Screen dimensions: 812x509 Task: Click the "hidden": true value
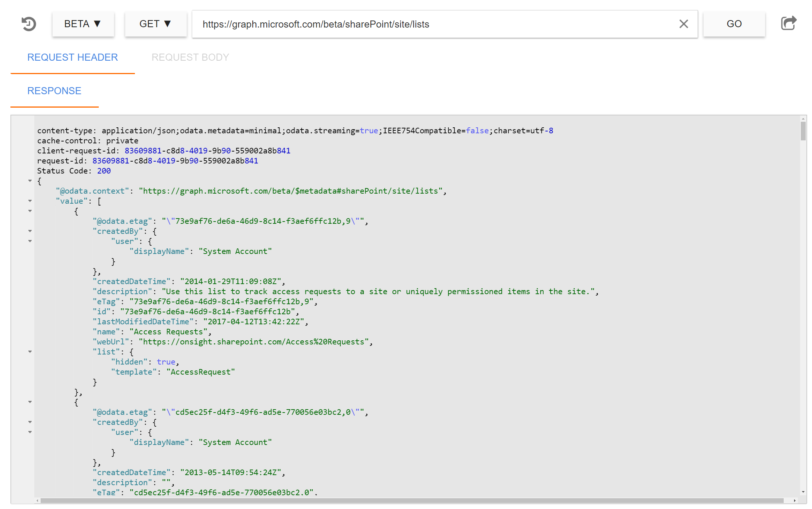click(x=166, y=362)
